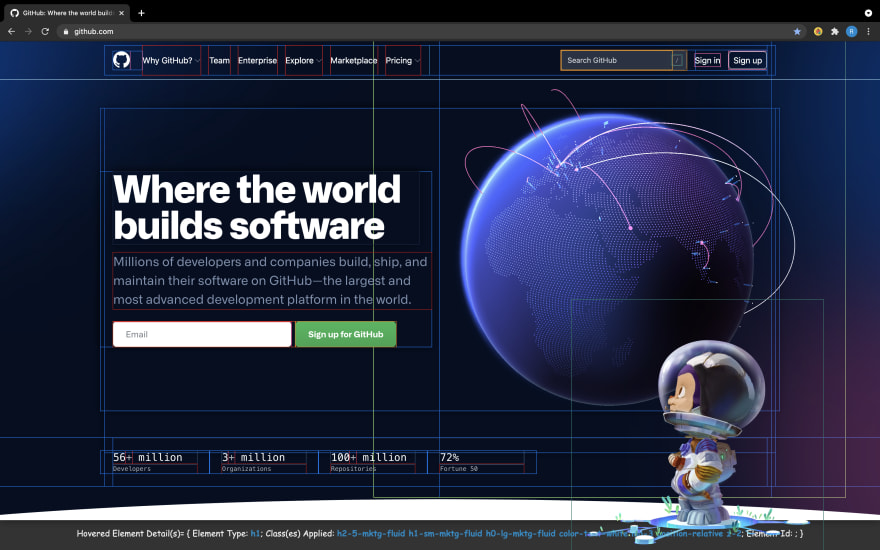Click the GitHub Octocat logo
Image resolution: width=880 pixels, height=550 pixels.
121,59
